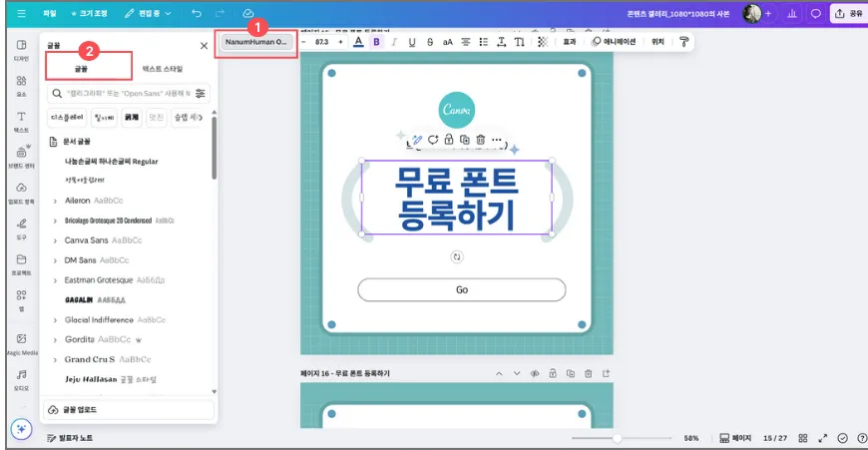
Task: Open the 프로젝트 sidebar panel
Action: (x=22, y=264)
